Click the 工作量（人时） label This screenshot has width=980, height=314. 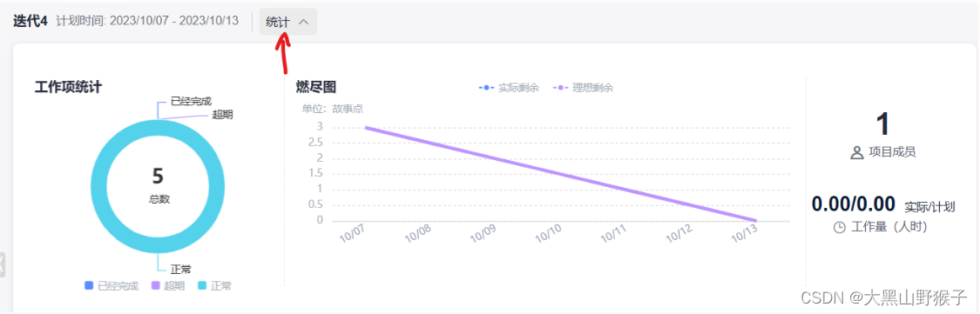[889, 228]
